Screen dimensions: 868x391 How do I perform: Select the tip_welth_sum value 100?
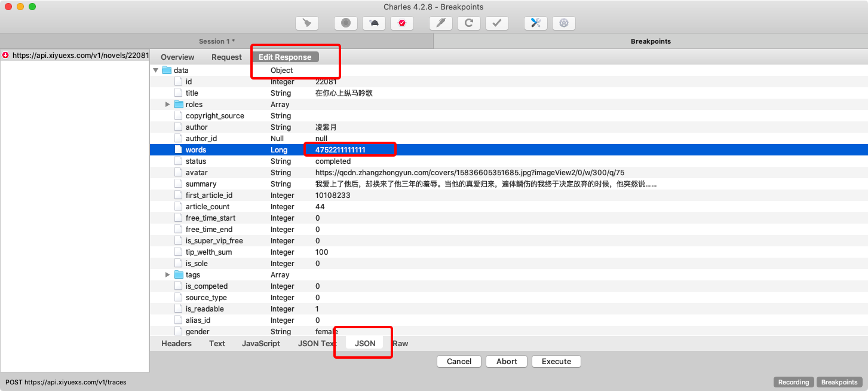[321, 252]
